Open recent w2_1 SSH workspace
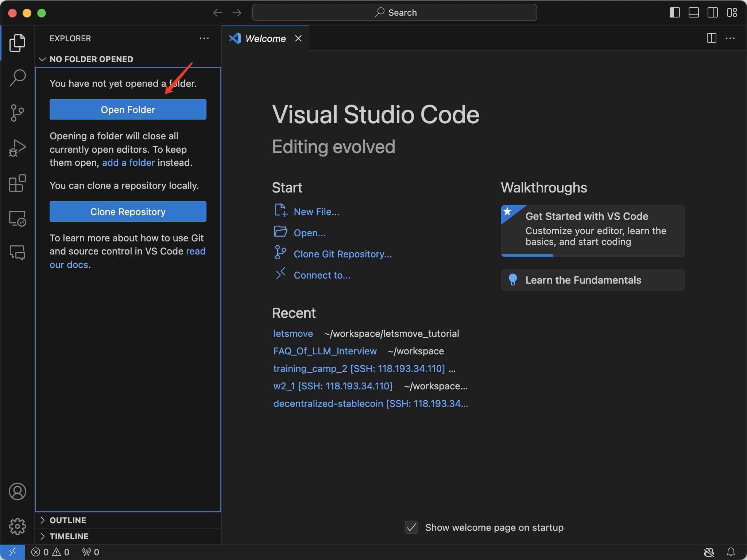747x560 pixels. point(333,386)
